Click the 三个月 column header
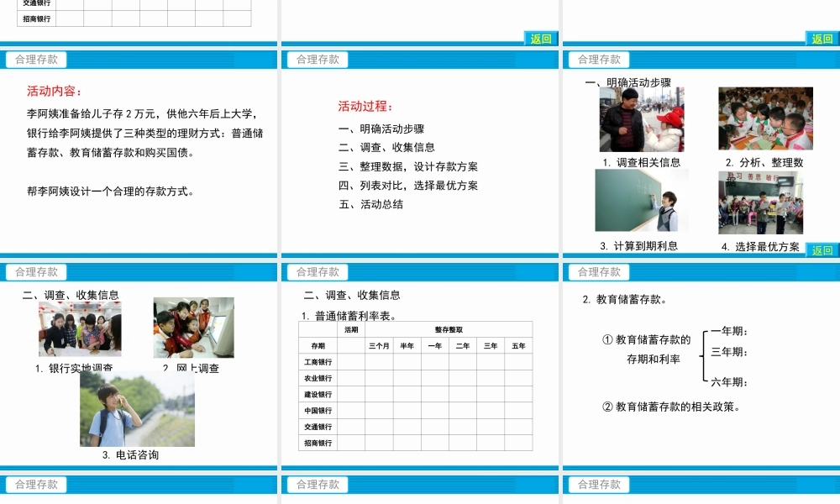This screenshot has height=504, width=840. point(379,346)
